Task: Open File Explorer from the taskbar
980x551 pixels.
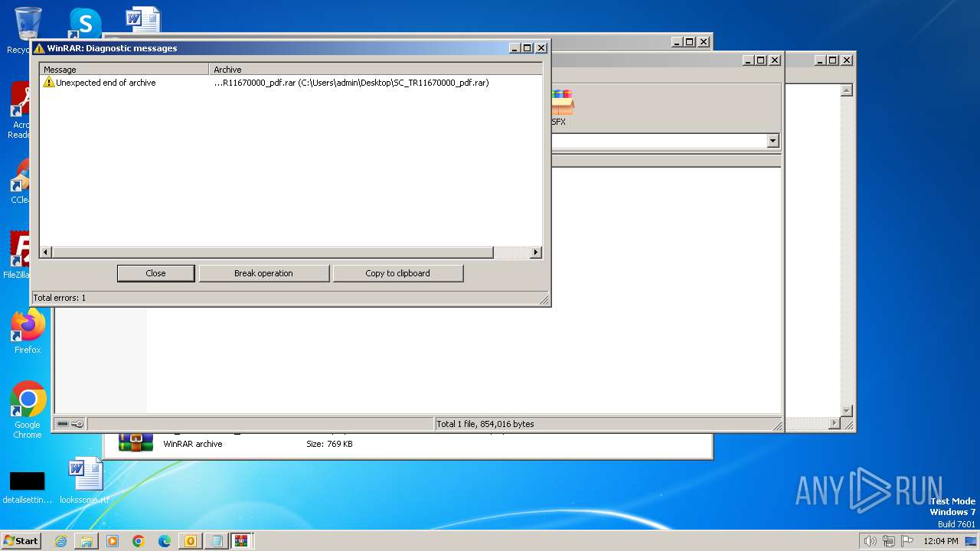Action: point(87,541)
